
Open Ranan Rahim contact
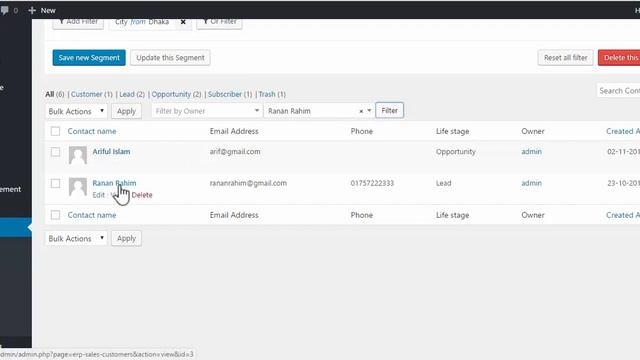(114, 183)
